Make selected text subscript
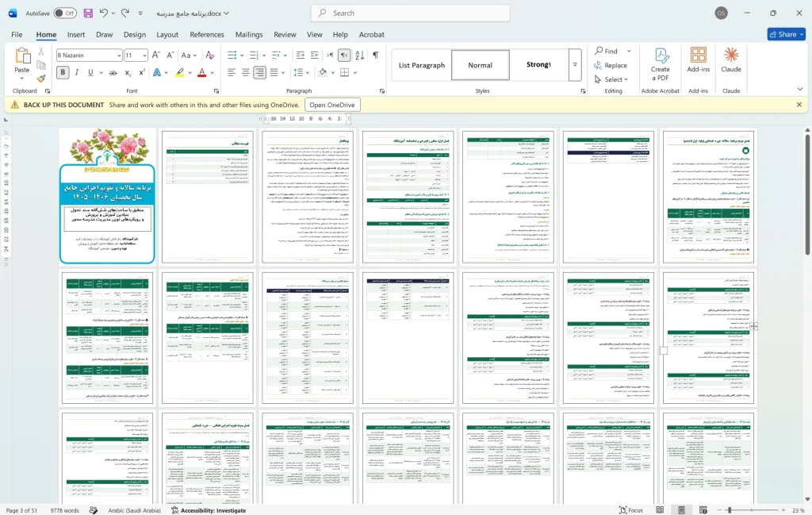The height and width of the screenshot is (515, 812). click(128, 72)
